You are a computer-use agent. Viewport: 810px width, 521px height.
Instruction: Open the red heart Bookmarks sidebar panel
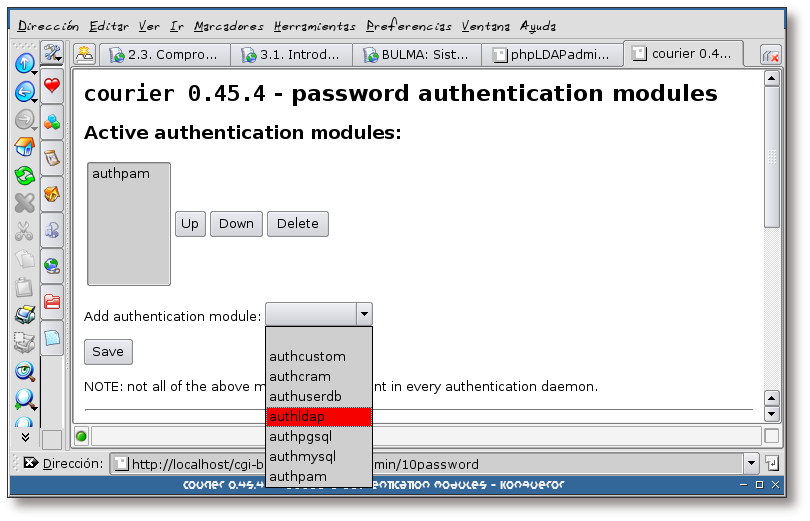[x=52, y=87]
